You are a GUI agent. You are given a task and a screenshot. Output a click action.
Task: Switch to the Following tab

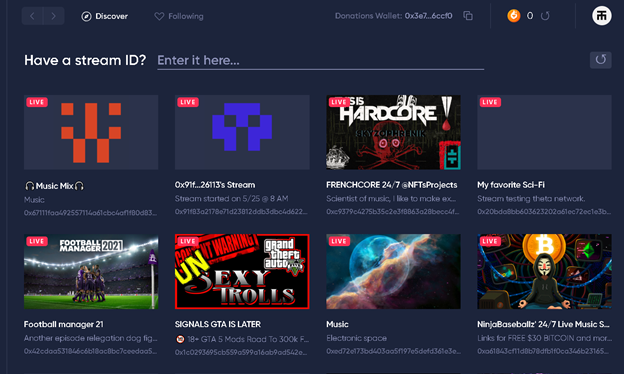point(179,16)
